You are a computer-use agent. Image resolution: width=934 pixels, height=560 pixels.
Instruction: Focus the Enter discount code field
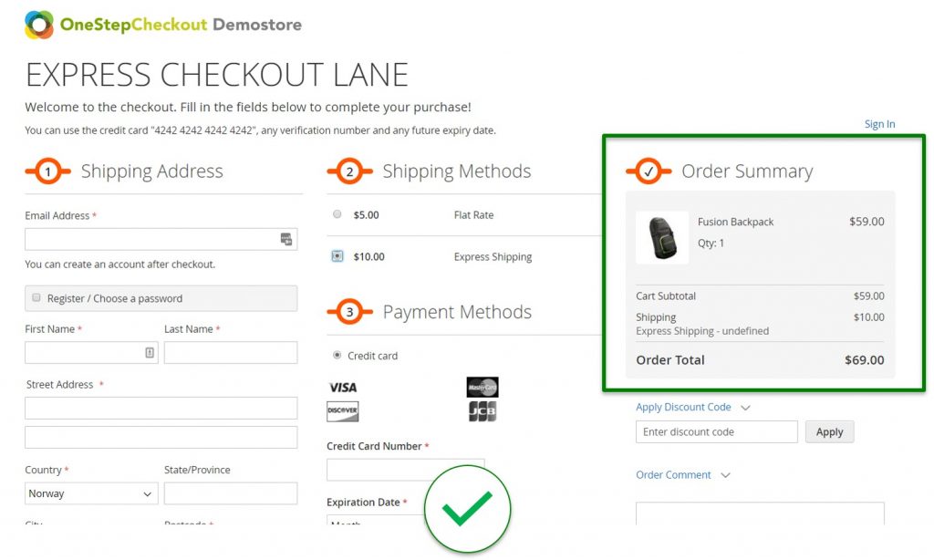[x=717, y=432]
